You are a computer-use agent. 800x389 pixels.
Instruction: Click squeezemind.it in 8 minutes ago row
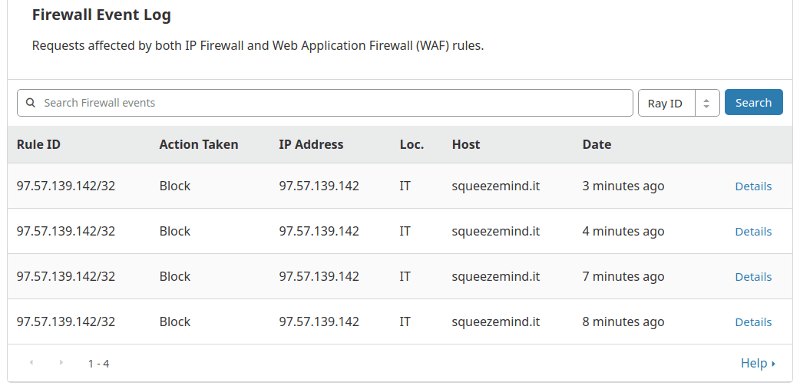(x=495, y=322)
